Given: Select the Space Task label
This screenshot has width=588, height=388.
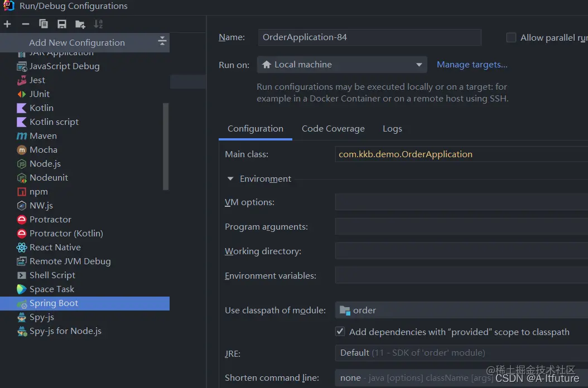Looking at the screenshot, I should (x=52, y=289).
